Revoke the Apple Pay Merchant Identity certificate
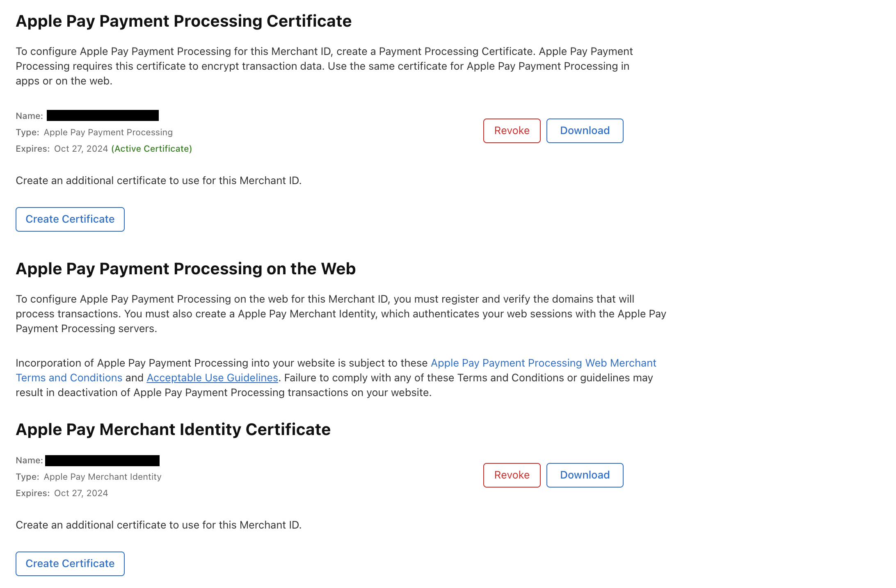This screenshot has width=896, height=588. pyautogui.click(x=512, y=475)
